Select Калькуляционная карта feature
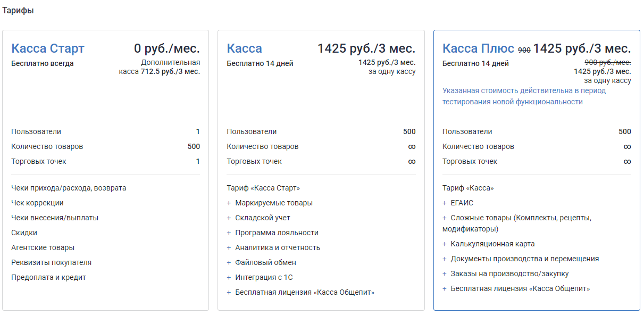Viewport: 644px width, 315px height. click(492, 244)
